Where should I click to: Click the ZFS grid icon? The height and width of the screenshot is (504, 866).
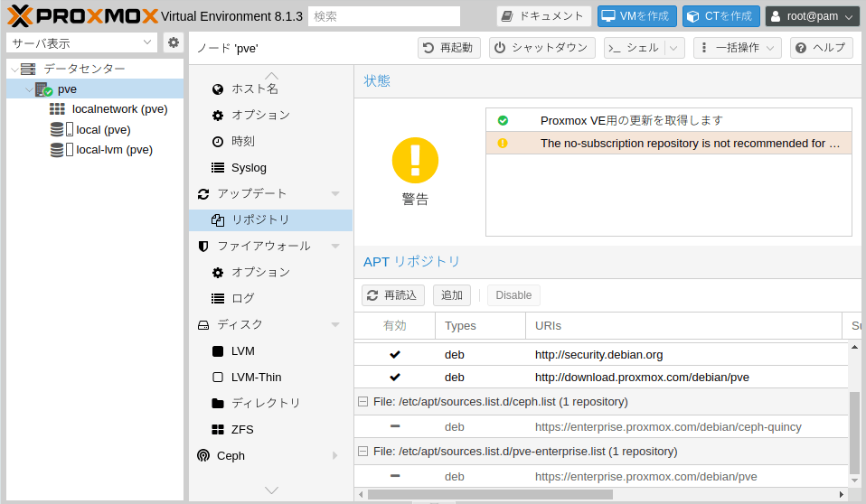(x=218, y=429)
